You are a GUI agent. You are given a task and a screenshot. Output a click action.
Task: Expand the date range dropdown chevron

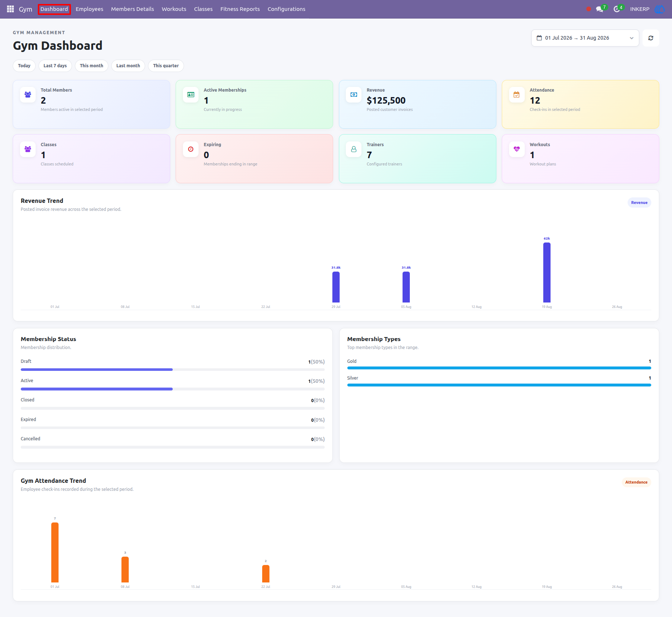tap(632, 38)
